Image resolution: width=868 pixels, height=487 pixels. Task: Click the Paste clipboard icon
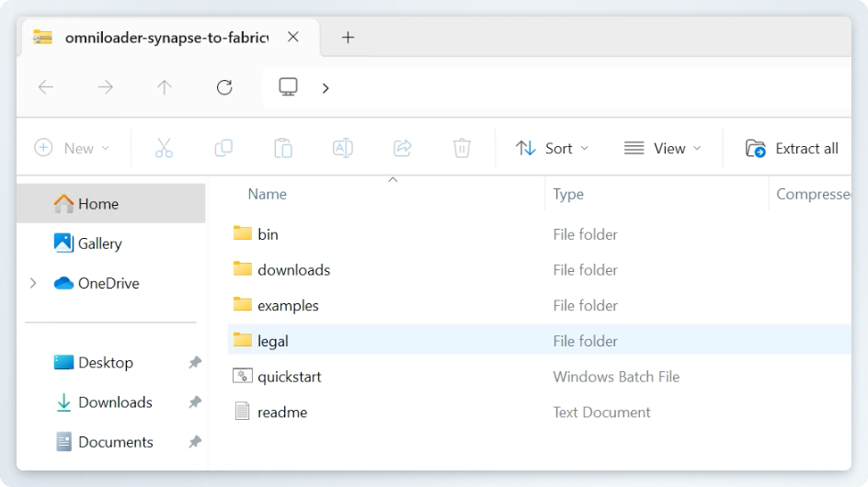pyautogui.click(x=283, y=148)
